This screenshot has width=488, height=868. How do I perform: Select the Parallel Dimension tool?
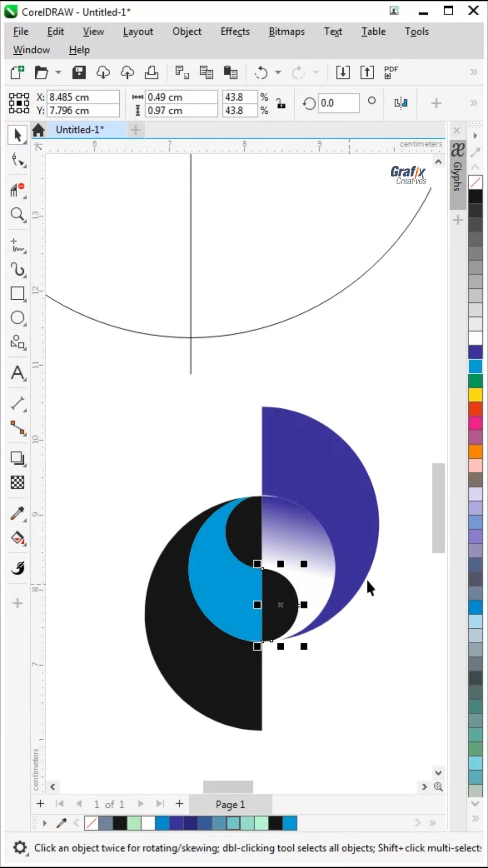[x=18, y=403]
